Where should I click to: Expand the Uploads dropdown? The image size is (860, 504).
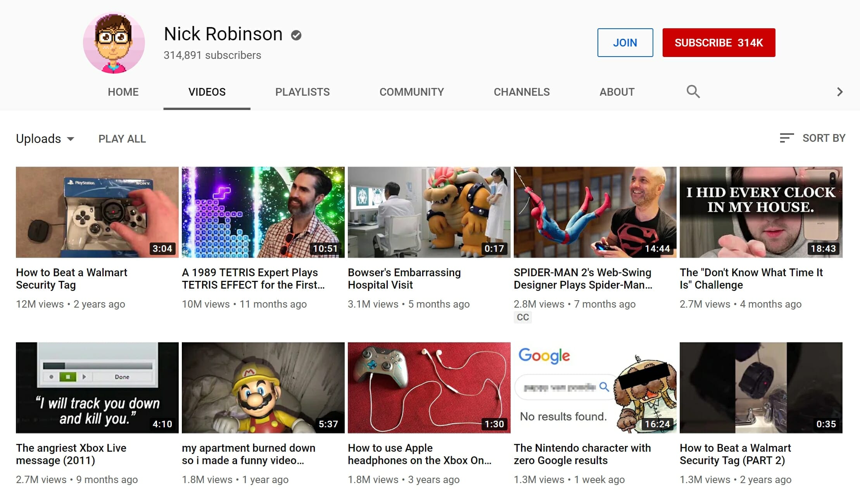45,139
